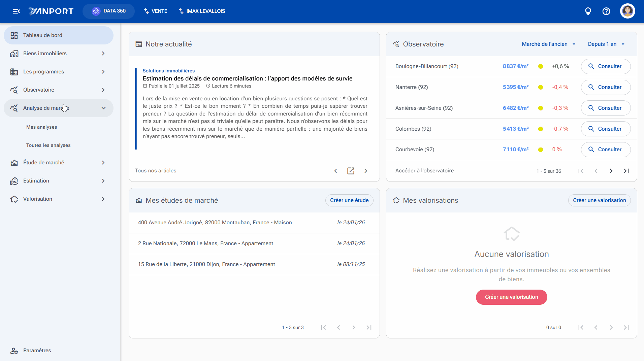
Task: Open the article in a new window
Action: pyautogui.click(x=351, y=171)
